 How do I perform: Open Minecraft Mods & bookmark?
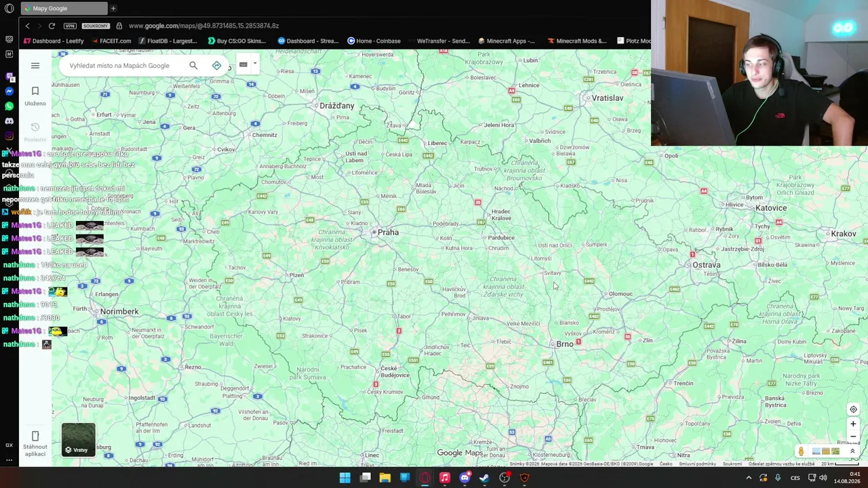coord(576,41)
